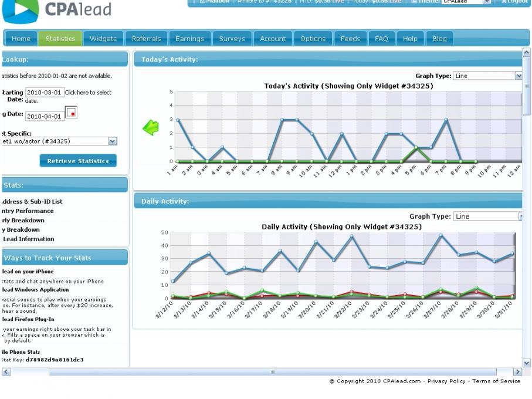Open the Country Performance link
Image resolution: width=532 pixels, height=399 pixels.
coord(28,211)
